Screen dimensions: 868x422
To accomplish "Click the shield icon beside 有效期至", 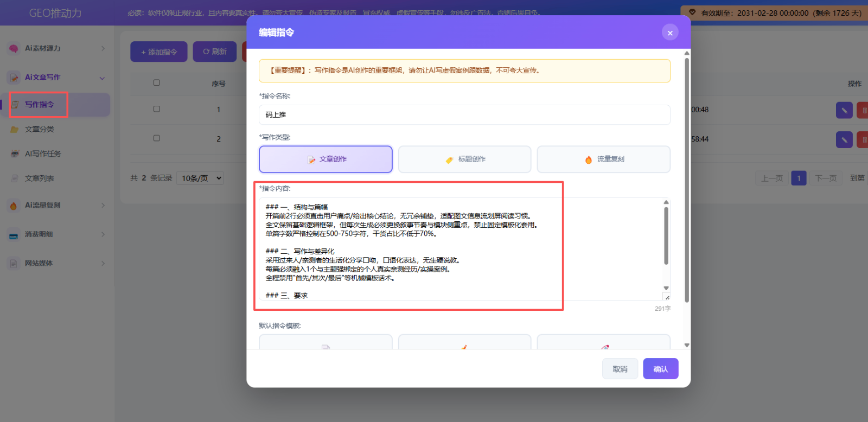I will tap(692, 12).
